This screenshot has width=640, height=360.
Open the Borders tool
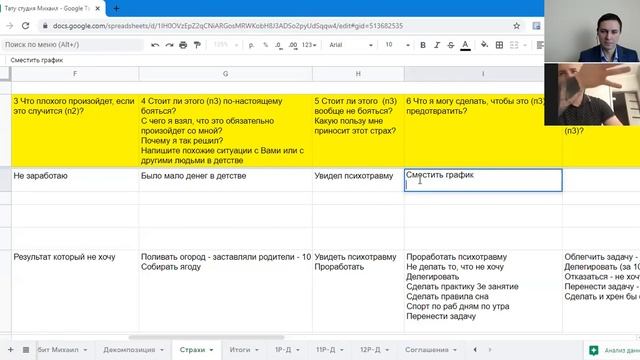(499, 45)
